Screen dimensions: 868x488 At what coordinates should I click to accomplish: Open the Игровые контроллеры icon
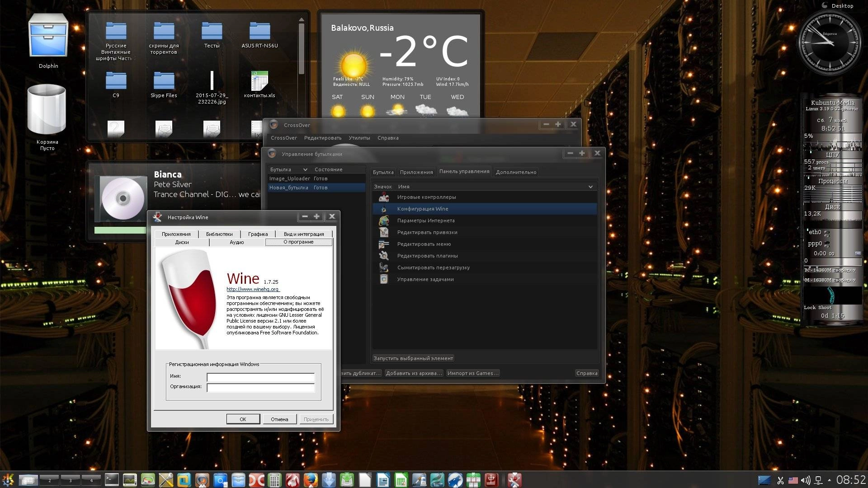click(384, 197)
